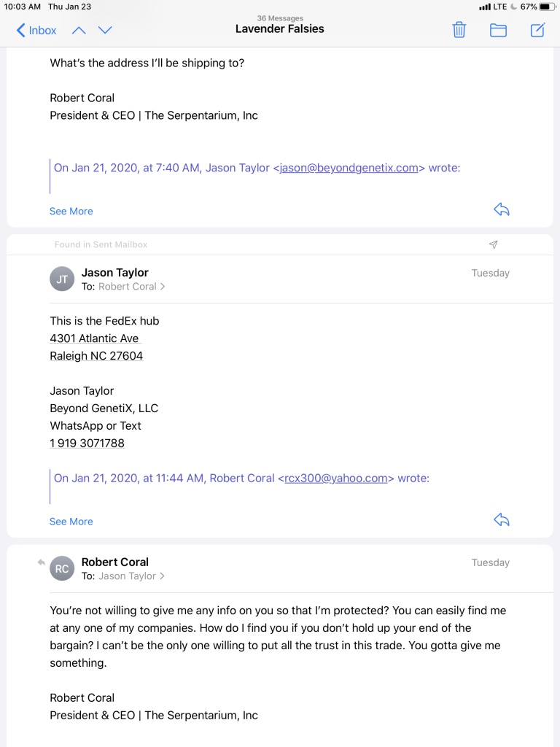
Task: Reply using arrow in first message card
Action: pos(502,209)
